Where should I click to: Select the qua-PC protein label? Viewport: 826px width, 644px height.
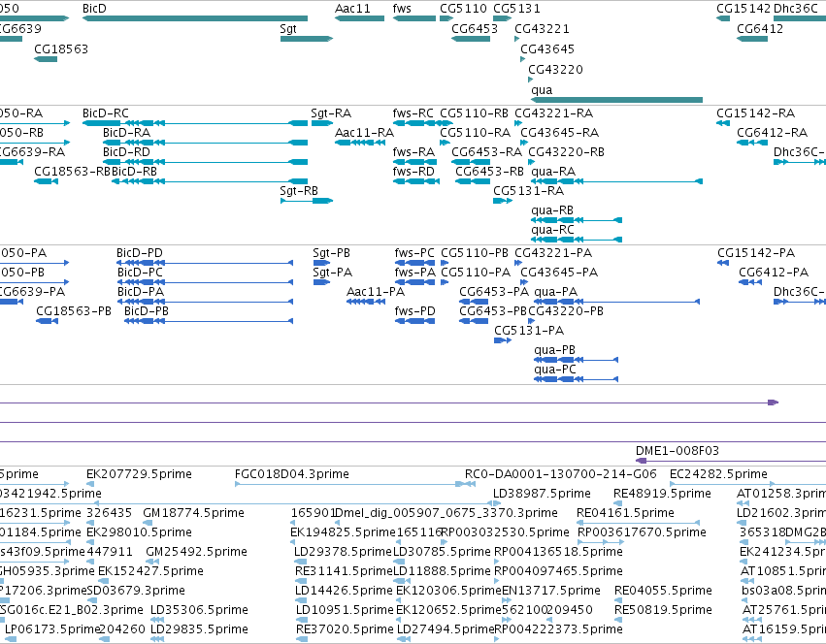[x=555, y=370]
